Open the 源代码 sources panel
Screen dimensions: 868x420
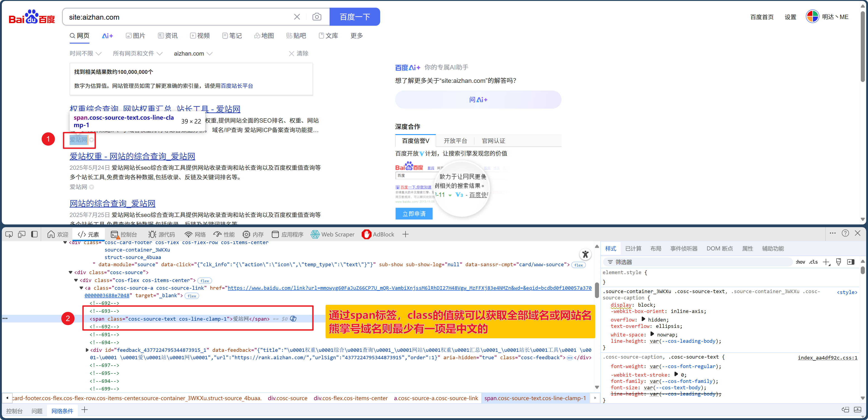click(x=161, y=234)
